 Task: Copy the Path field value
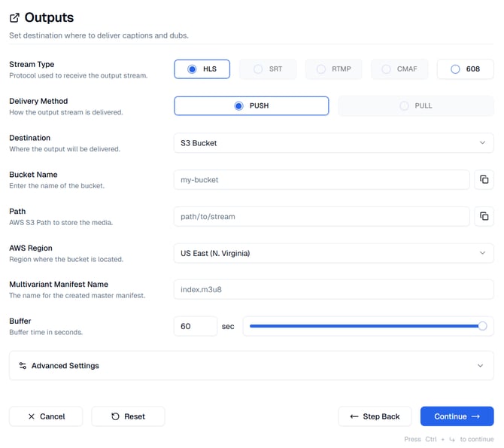[x=484, y=216]
